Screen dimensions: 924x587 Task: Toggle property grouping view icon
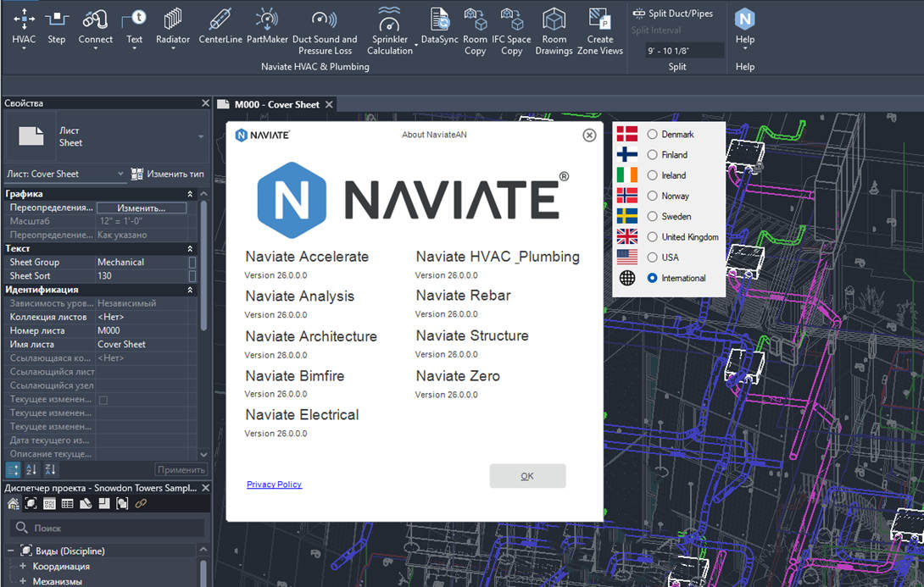[13, 470]
